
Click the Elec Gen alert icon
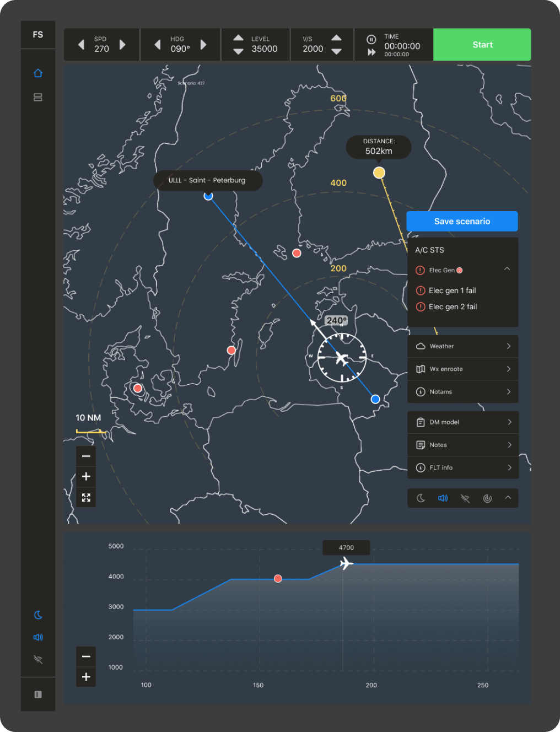[x=420, y=270]
